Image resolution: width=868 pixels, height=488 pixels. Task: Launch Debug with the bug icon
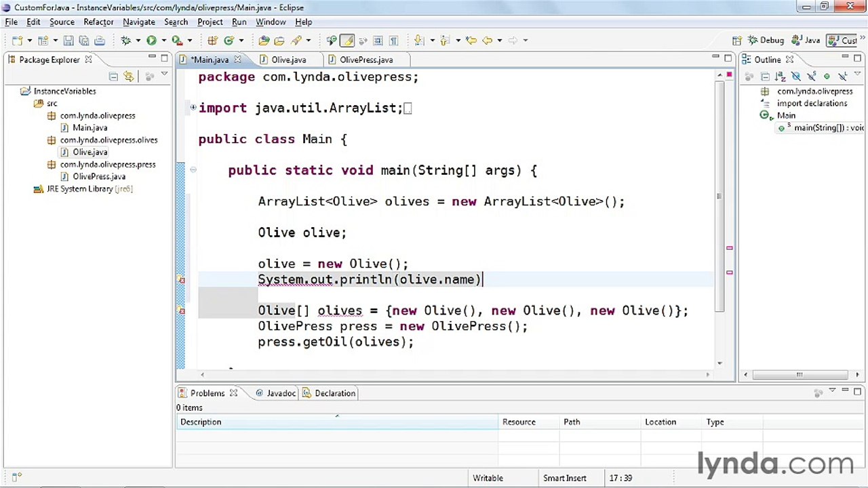click(125, 41)
